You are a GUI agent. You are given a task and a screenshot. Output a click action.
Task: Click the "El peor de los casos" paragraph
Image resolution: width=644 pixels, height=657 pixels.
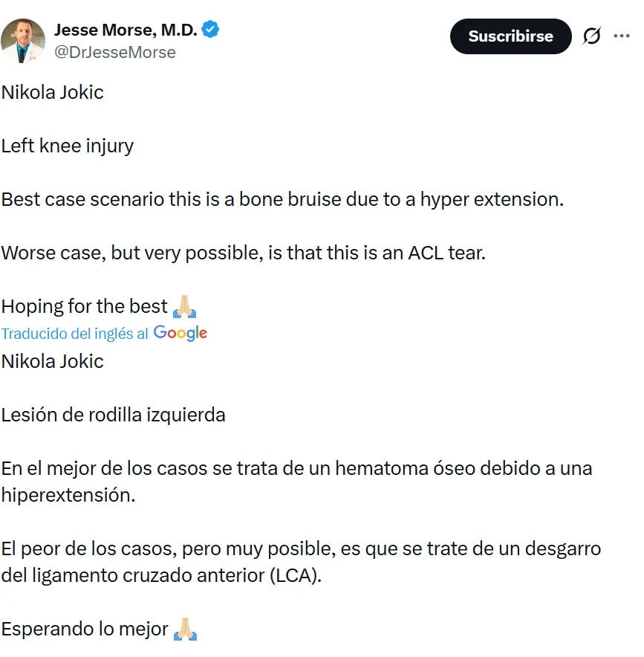click(300, 562)
